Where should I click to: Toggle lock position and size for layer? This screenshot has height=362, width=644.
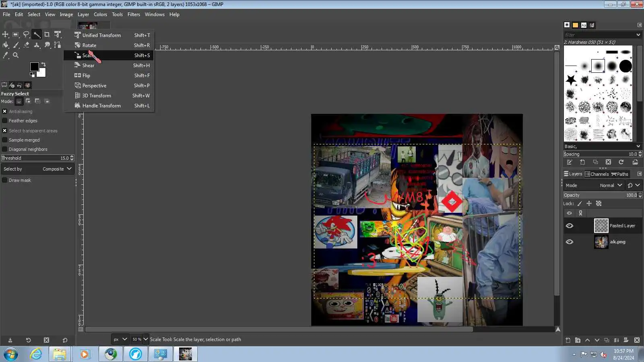pyautogui.click(x=589, y=204)
